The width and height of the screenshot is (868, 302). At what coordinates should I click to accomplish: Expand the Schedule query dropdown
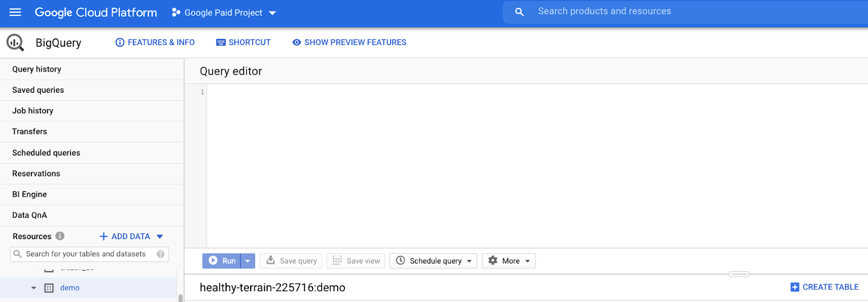(469, 261)
